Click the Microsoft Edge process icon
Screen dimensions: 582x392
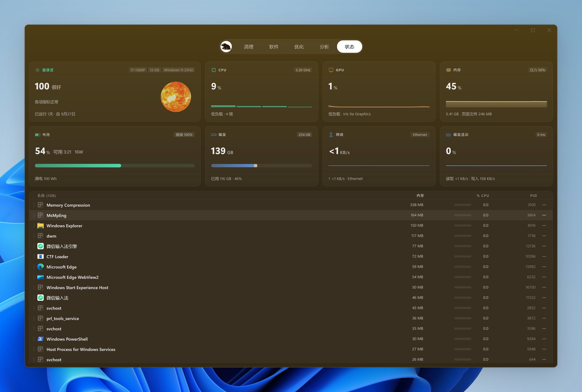[41, 267]
